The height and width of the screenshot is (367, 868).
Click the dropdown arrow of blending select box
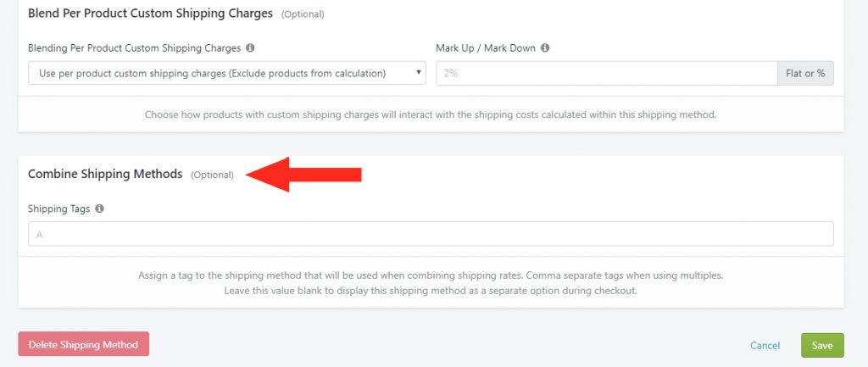[x=418, y=73]
